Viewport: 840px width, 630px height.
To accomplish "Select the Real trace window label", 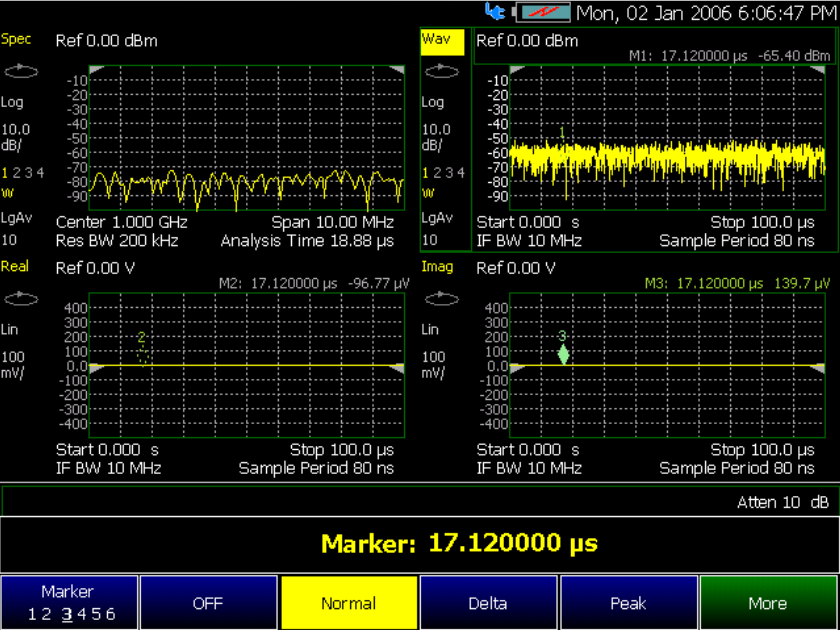I will point(14,266).
